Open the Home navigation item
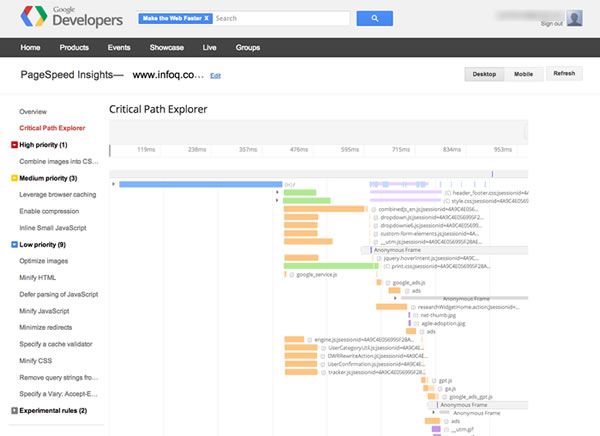This screenshot has height=436, width=600. 30,47
